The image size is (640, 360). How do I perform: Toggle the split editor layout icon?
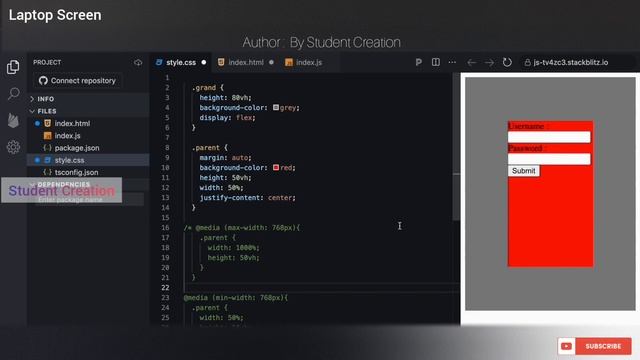(x=436, y=62)
